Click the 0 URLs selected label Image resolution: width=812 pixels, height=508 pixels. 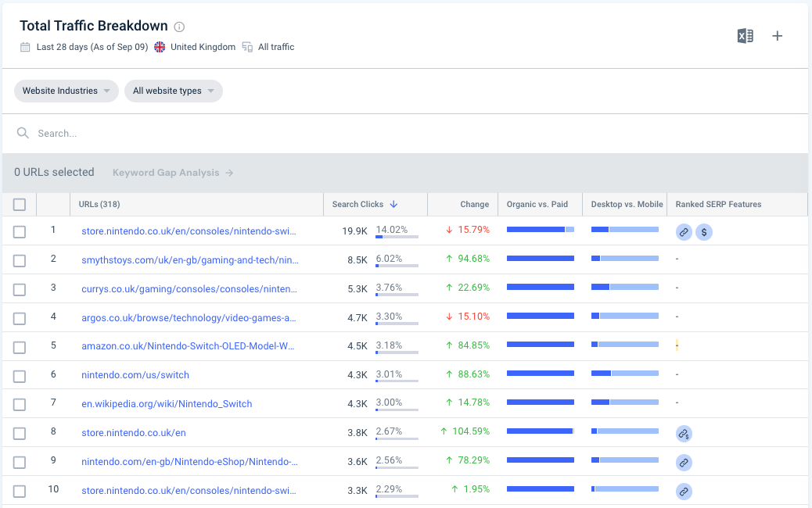55,172
